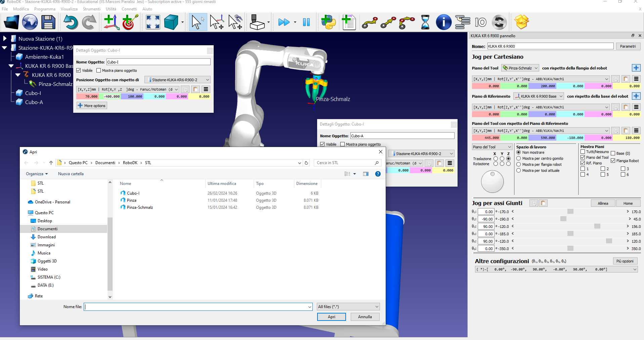Collapse the Stazione-KUKA-KR6-R900-2 tree node
644x340 pixels.
click(x=4, y=48)
